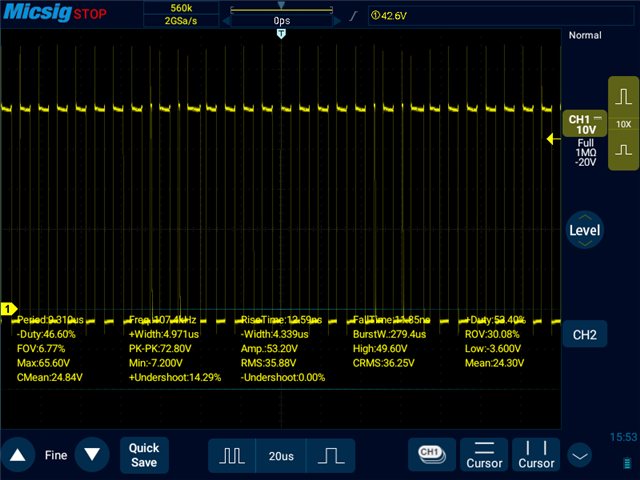Decrease timebase with multi-pulse icon
This screenshot has height=480, width=640.
(x=232, y=456)
